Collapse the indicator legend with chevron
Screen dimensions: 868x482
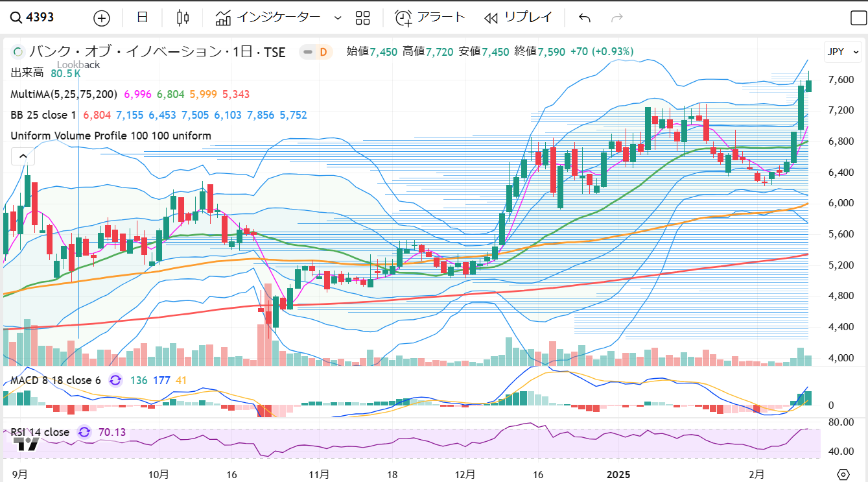tap(23, 156)
